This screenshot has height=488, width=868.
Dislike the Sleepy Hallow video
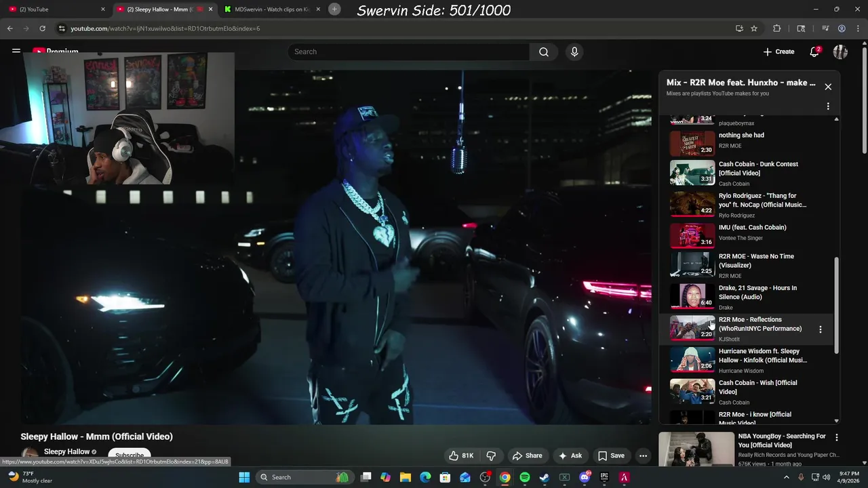point(491,455)
